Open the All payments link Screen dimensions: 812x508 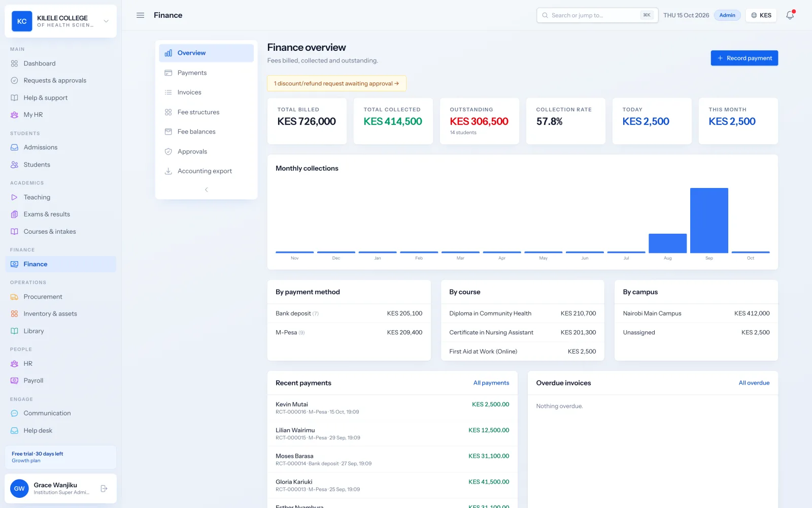coord(491,383)
